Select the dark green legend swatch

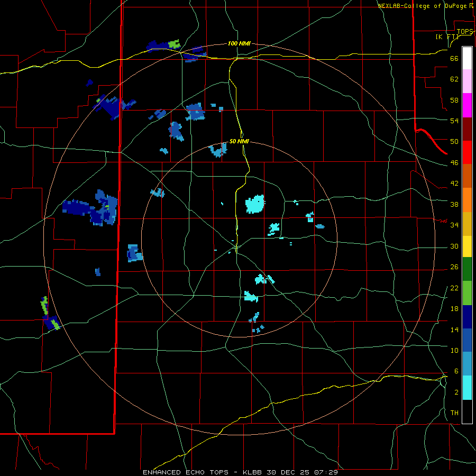[467, 269]
